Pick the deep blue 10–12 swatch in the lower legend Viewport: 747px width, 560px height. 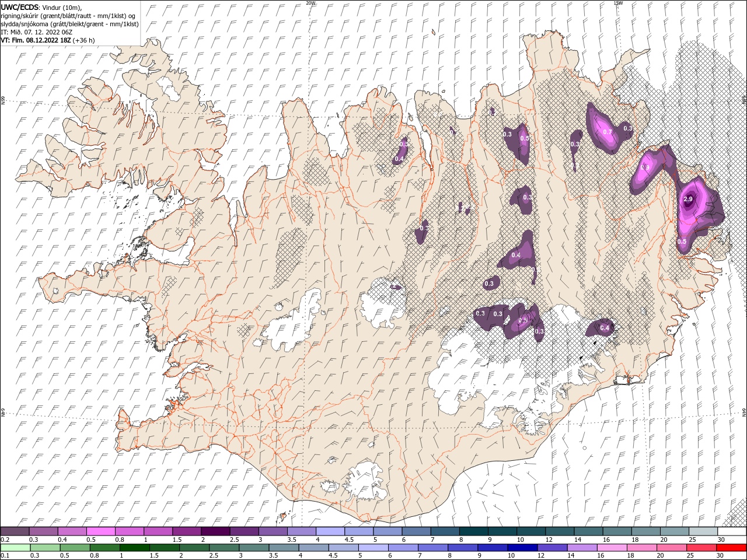click(x=522, y=548)
